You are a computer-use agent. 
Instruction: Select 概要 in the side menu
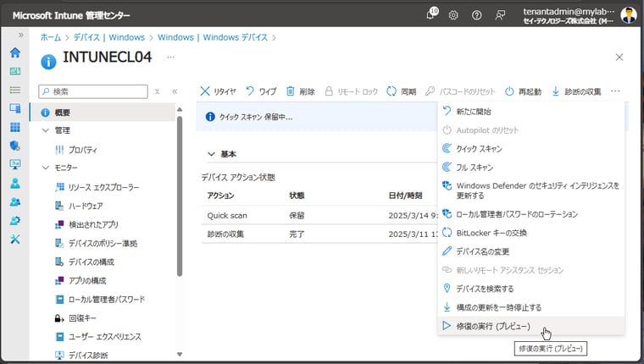pos(103,113)
